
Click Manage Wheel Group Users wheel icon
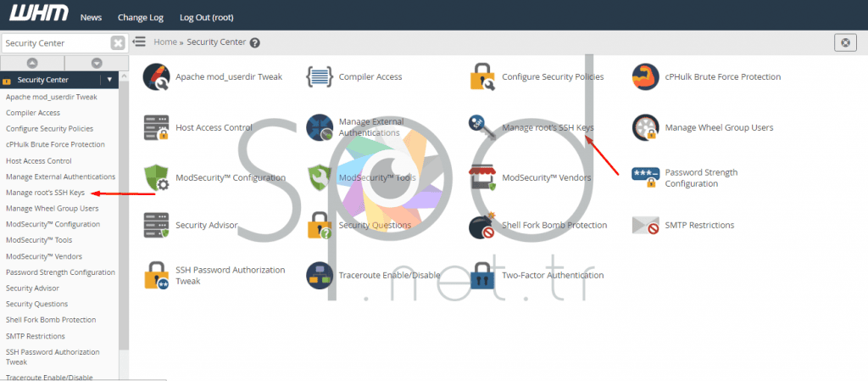coord(645,127)
